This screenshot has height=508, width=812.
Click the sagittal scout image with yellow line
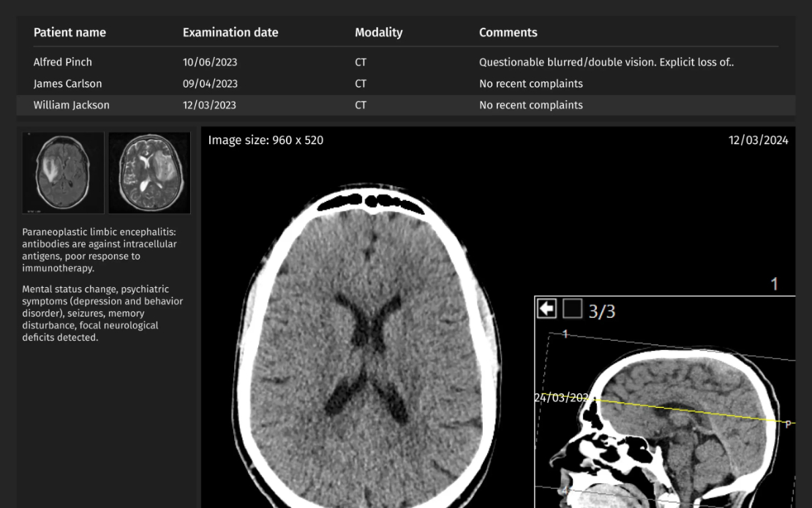coord(665,402)
